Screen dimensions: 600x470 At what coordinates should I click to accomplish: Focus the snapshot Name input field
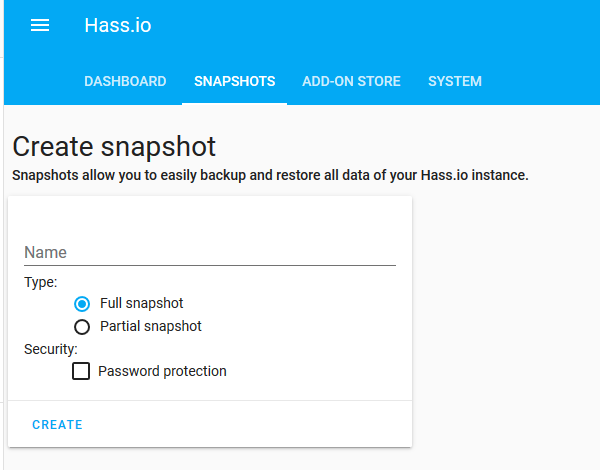tap(210, 252)
